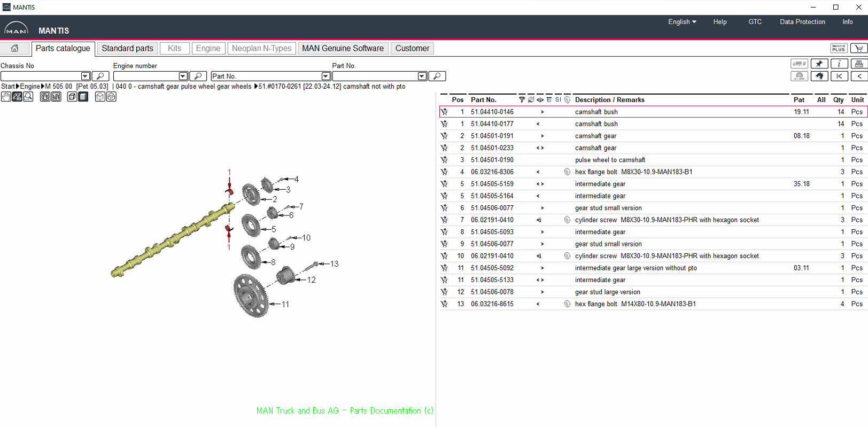Click the empty Part No. input field
868x428 pixels.
(374, 76)
